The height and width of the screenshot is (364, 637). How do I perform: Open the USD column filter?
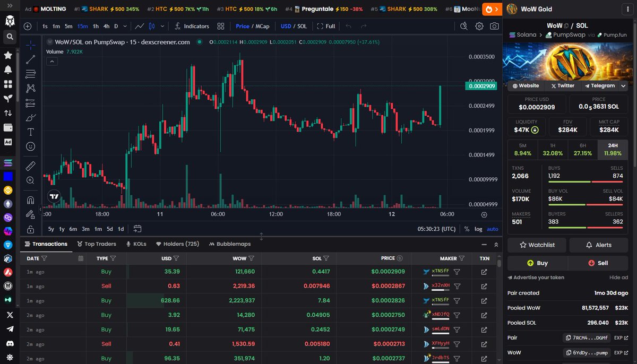pyautogui.click(x=176, y=258)
